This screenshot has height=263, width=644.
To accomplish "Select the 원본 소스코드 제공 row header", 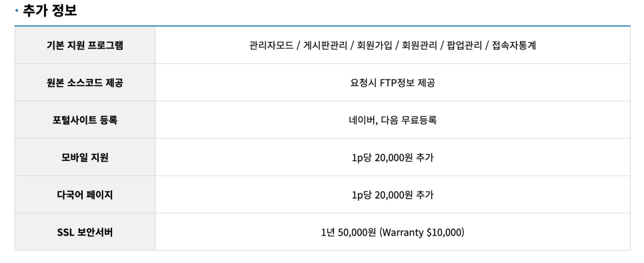I will pos(85,83).
